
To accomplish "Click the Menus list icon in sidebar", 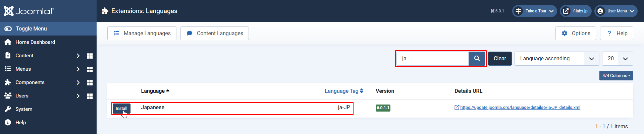I will pyautogui.click(x=8, y=69).
